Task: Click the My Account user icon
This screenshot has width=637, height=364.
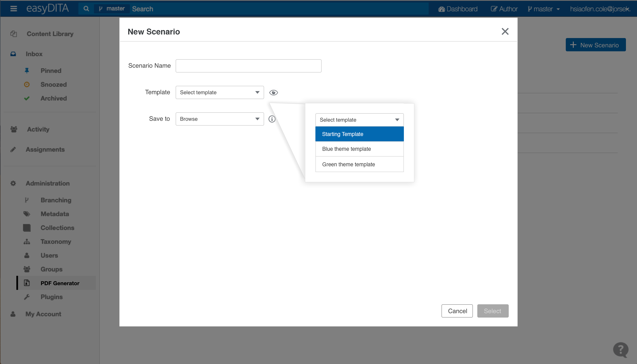Action: pyautogui.click(x=13, y=314)
